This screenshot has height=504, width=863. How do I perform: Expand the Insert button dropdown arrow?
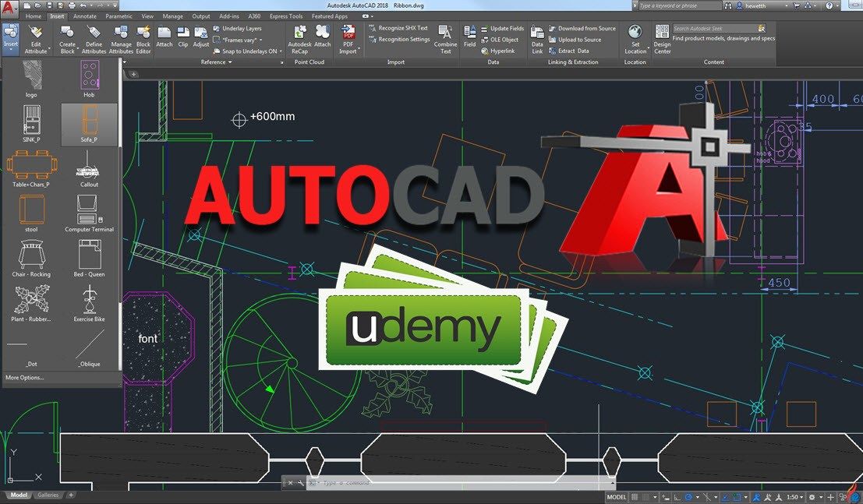coord(10,50)
